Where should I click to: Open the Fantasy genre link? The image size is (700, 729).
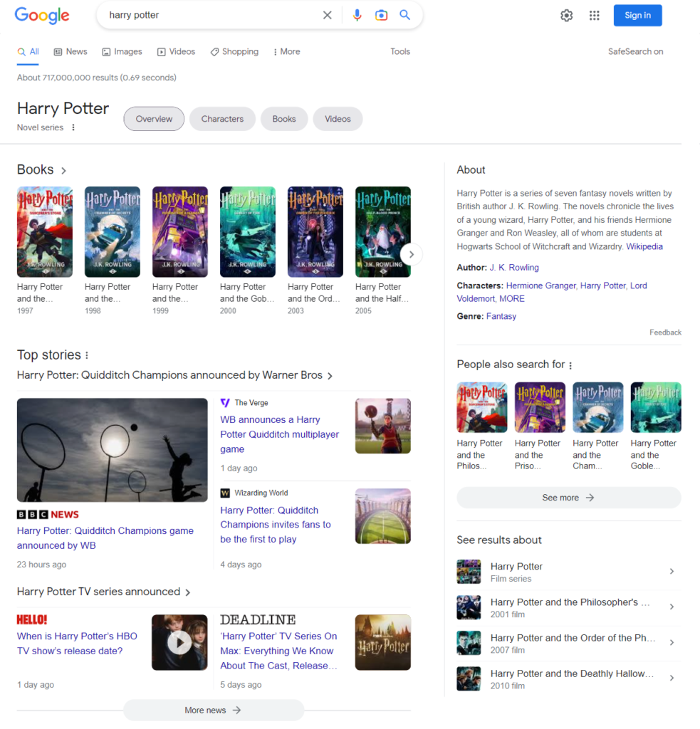coord(501,316)
